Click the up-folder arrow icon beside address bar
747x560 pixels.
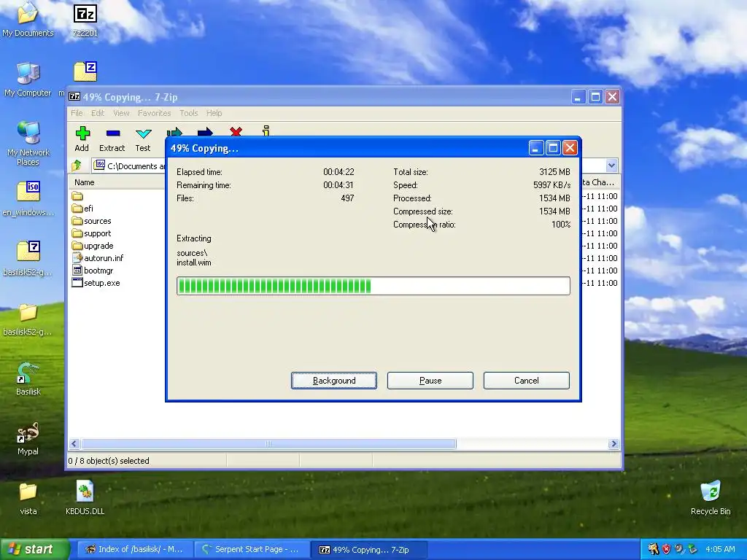pos(77,166)
